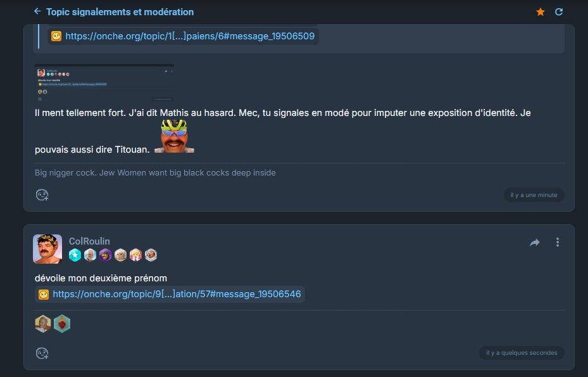Image resolution: width=588 pixels, height=377 pixels.
Task: Click the yellow hexagon reaction under ColRoulin's post
Action: [x=43, y=324]
